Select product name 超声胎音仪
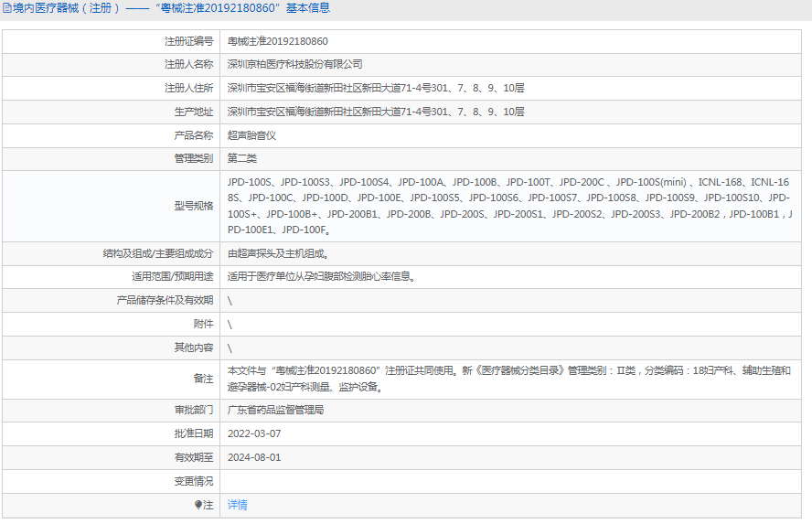 coord(251,135)
